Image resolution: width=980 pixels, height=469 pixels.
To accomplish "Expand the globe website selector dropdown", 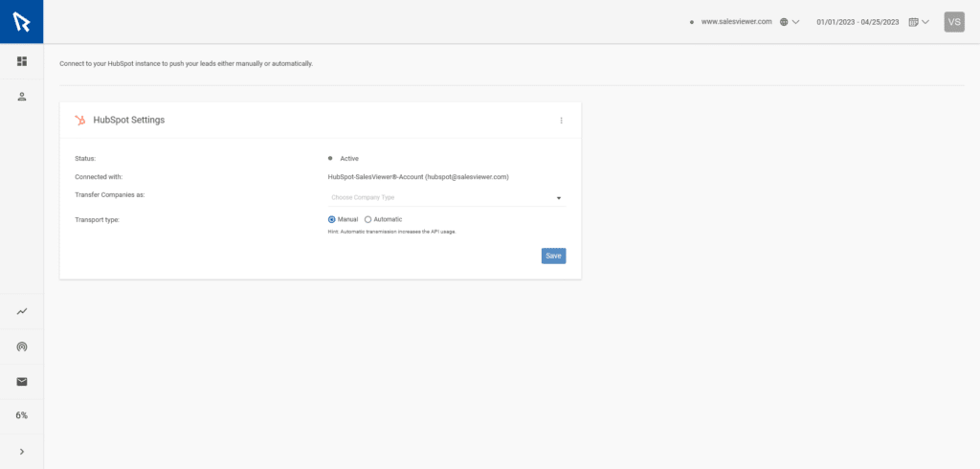I will (x=790, y=21).
